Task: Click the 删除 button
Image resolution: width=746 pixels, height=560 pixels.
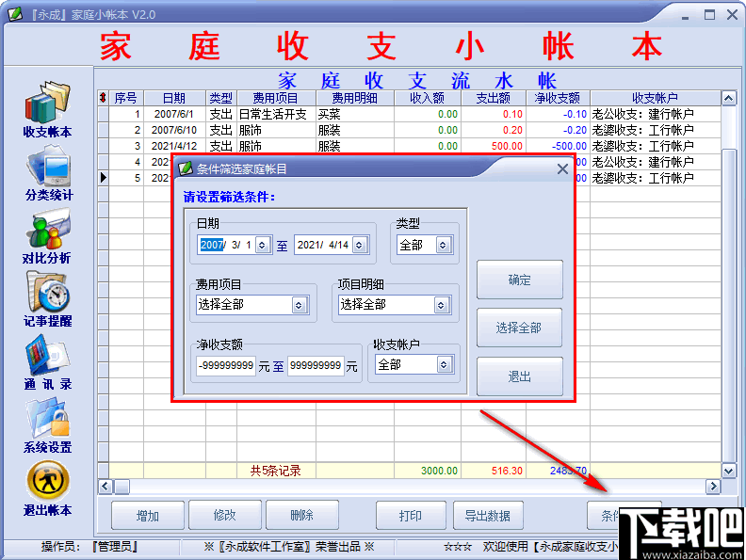Action: click(302, 515)
